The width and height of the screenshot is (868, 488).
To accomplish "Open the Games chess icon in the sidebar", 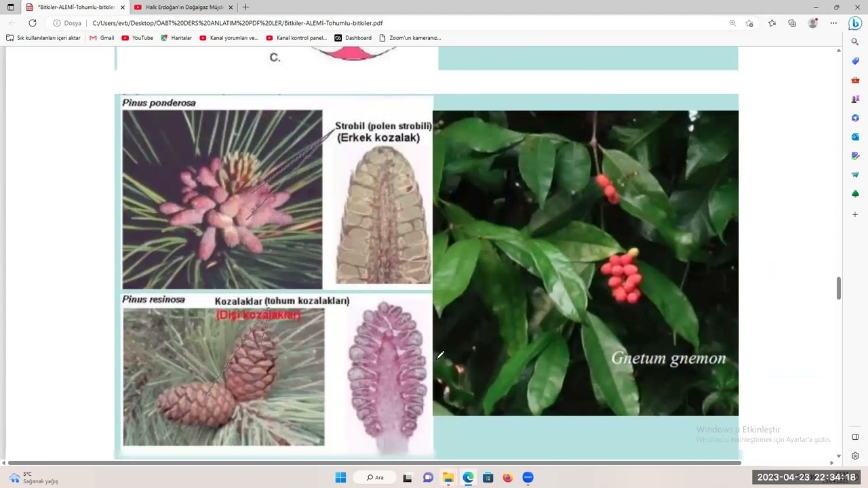I will point(855,99).
